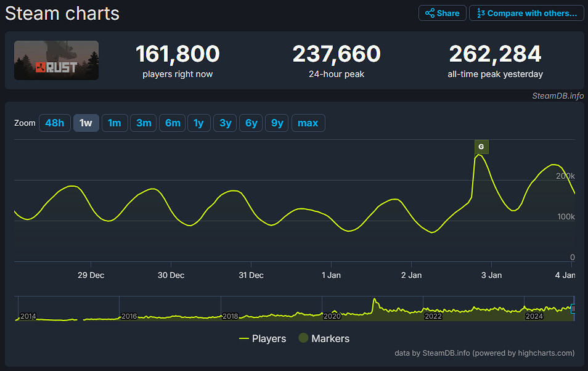The height and width of the screenshot is (371, 588).
Task: Click the navigator right handle
Action: [573, 308]
